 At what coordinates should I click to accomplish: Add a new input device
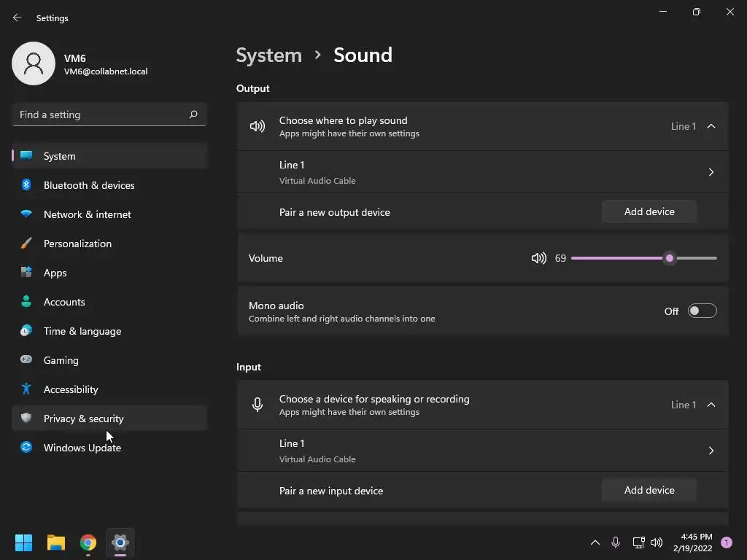pos(649,490)
